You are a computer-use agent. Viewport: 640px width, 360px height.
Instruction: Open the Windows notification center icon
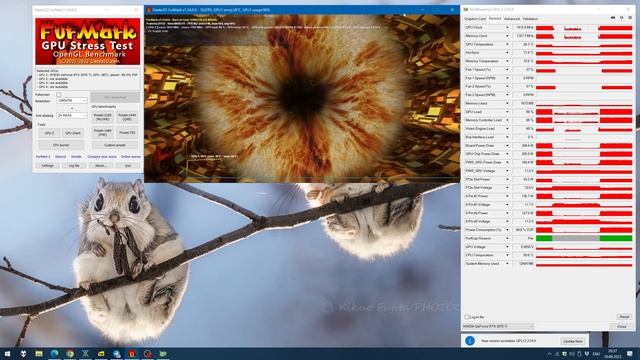630,354
